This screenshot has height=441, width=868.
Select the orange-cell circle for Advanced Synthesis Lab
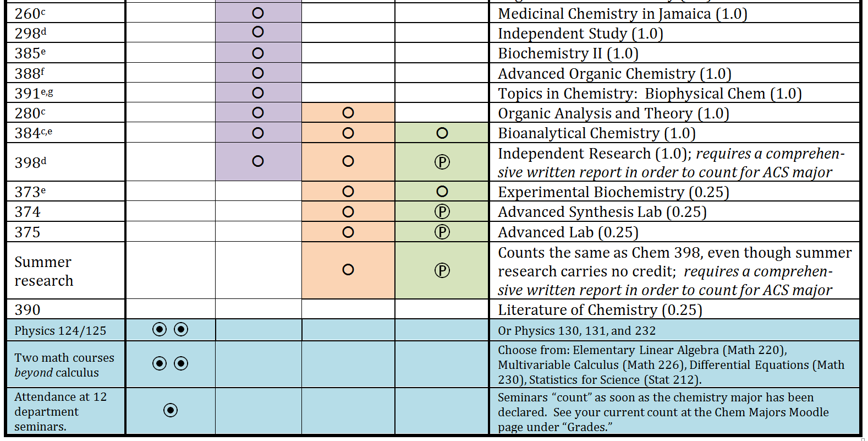[348, 212]
